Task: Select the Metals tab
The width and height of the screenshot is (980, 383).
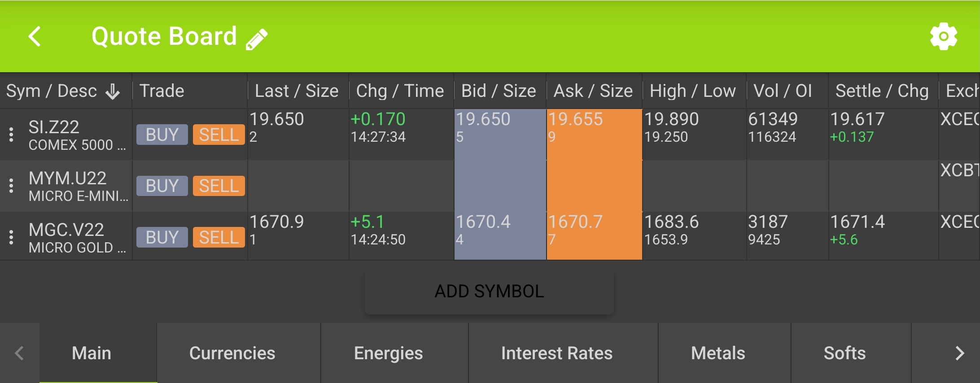Action: tap(718, 353)
